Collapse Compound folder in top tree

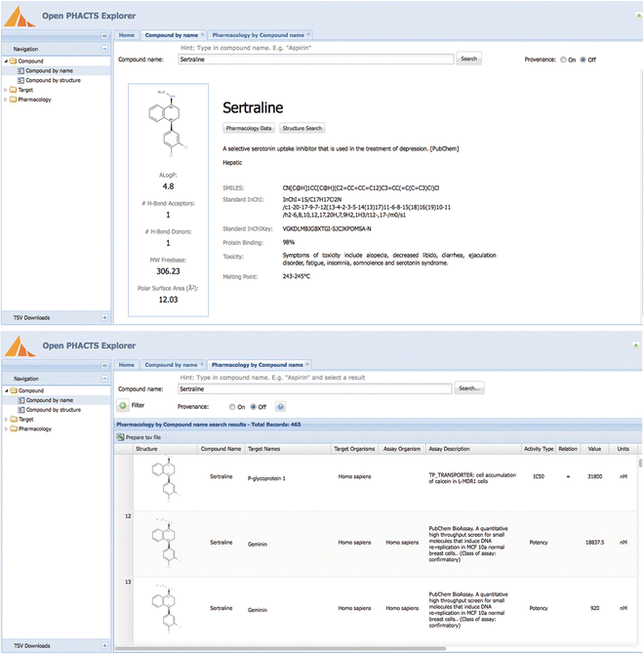pos(6,61)
